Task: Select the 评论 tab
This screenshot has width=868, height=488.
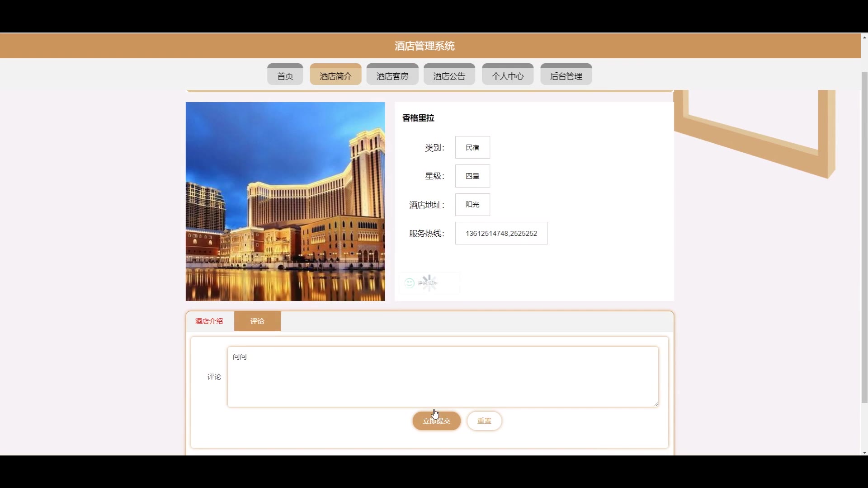Action: [x=257, y=321]
